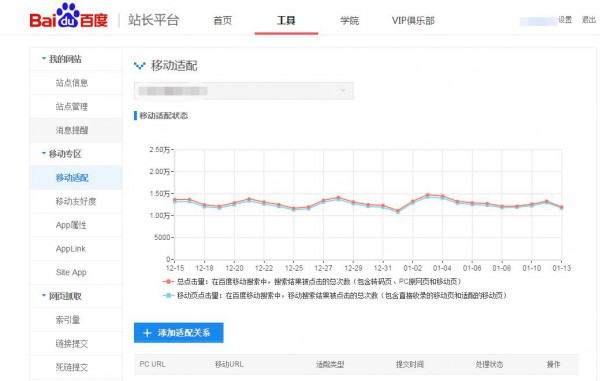Click the 适配类型 column header
This screenshot has height=381, width=600.
tap(330, 364)
